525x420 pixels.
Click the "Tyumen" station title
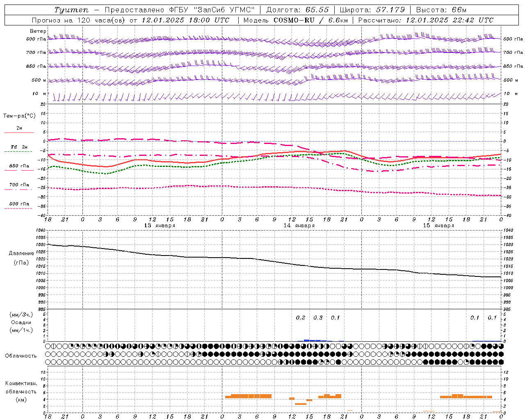pyautogui.click(x=71, y=10)
